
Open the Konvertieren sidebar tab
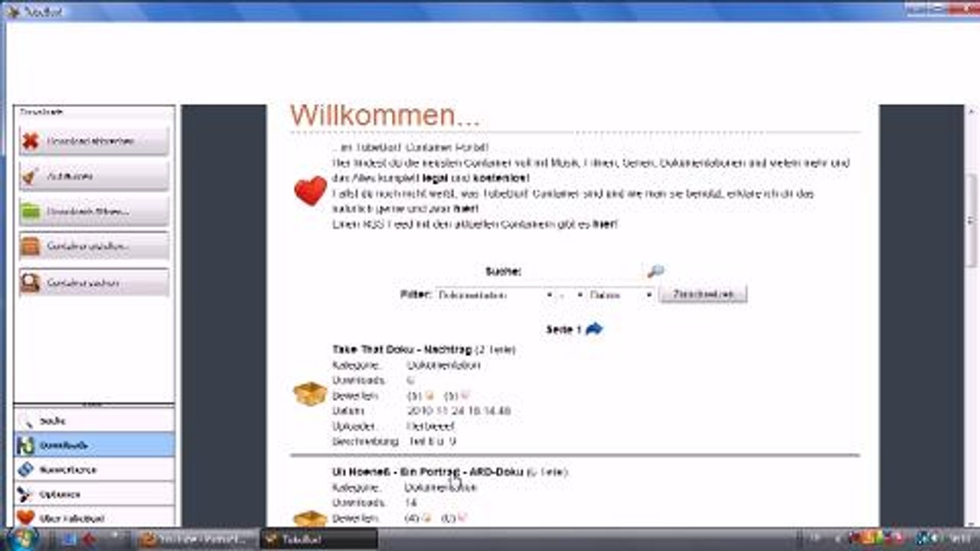pos(94,469)
